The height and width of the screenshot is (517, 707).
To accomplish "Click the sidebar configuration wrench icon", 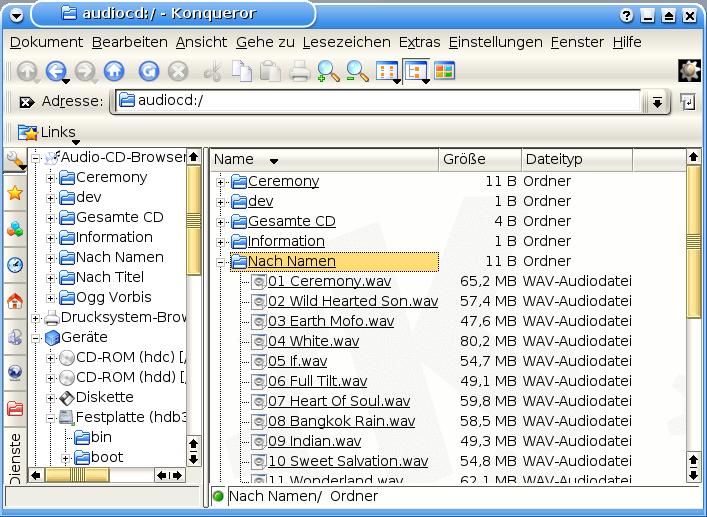I will (15, 159).
